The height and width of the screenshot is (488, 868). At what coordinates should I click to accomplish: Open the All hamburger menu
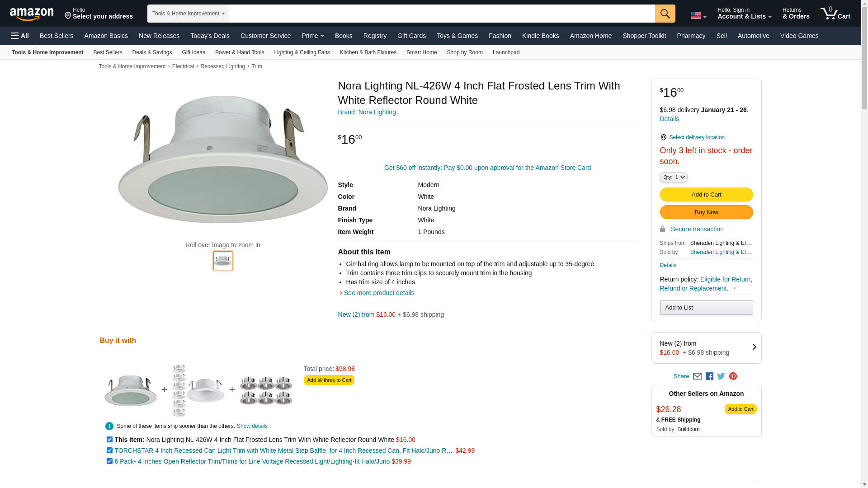coord(20,36)
